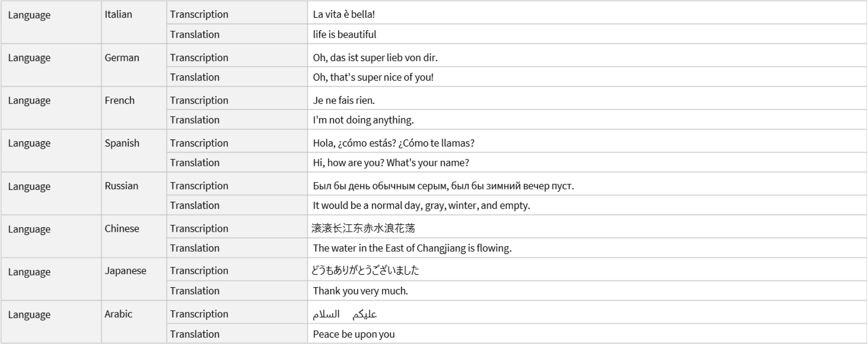Screen dimensions: 868x344
Task: Select the Arabic script transcription text
Action: [345, 315]
